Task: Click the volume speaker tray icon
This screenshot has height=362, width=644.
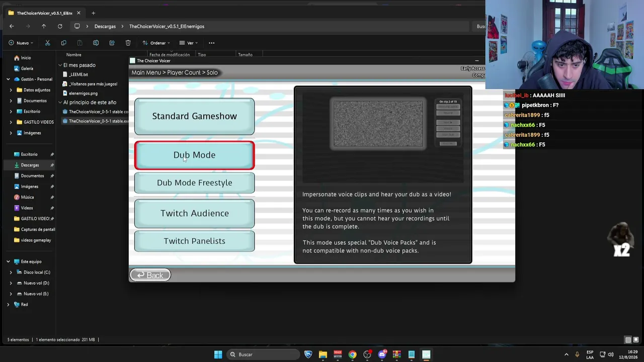Action: tap(611, 354)
